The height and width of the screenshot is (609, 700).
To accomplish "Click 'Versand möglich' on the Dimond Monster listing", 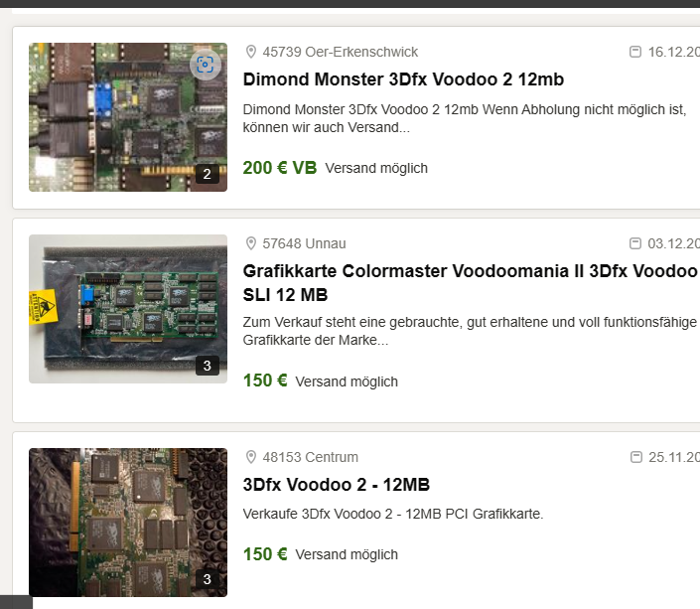I will click(376, 169).
